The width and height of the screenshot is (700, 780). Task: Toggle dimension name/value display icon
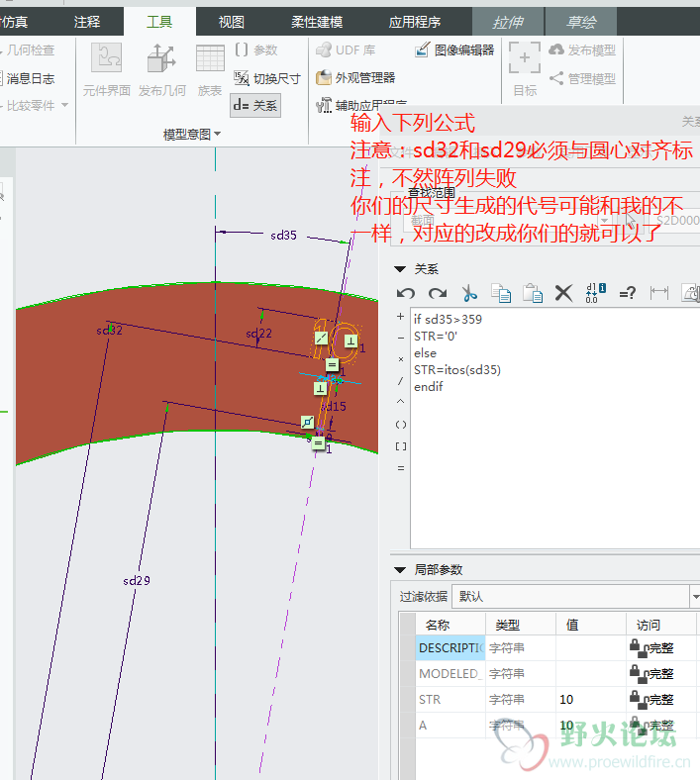click(595, 294)
